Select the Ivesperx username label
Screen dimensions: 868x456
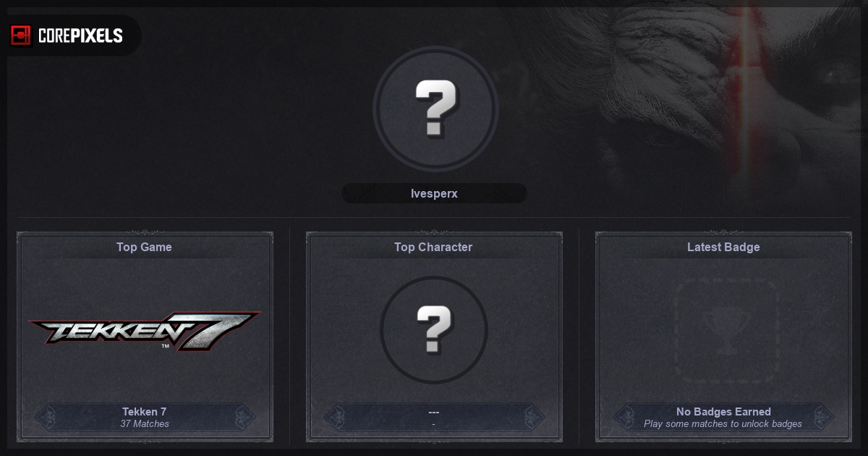point(434,193)
